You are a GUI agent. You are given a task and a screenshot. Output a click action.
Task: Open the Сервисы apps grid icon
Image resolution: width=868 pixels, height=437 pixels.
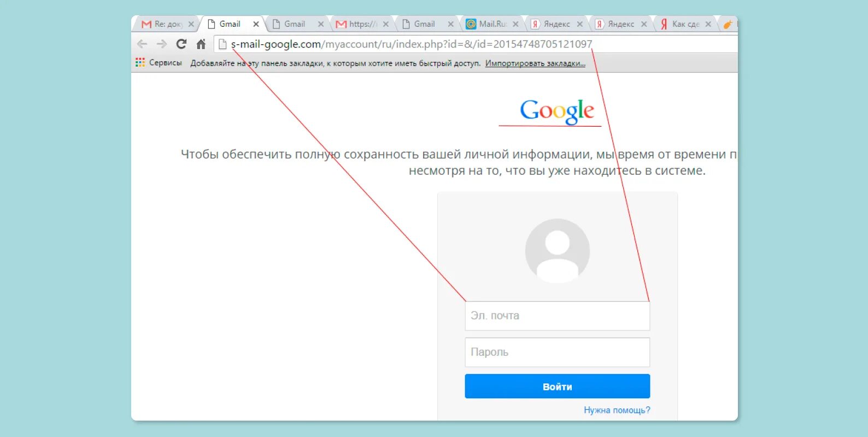140,63
